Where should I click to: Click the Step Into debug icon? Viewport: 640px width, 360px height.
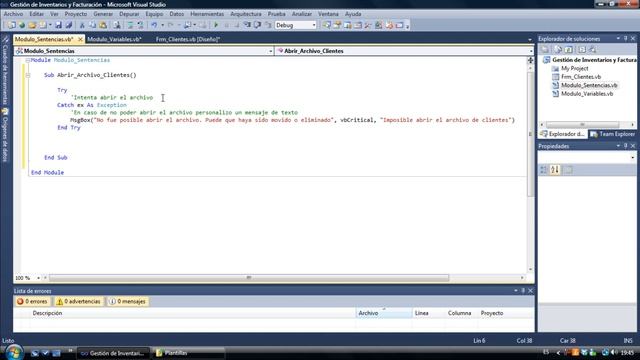pyautogui.click(x=247, y=25)
